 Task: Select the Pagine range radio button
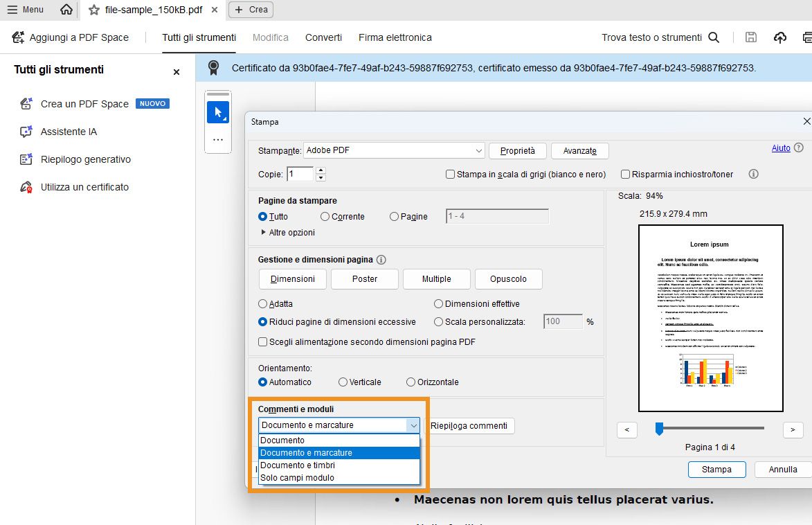click(394, 217)
